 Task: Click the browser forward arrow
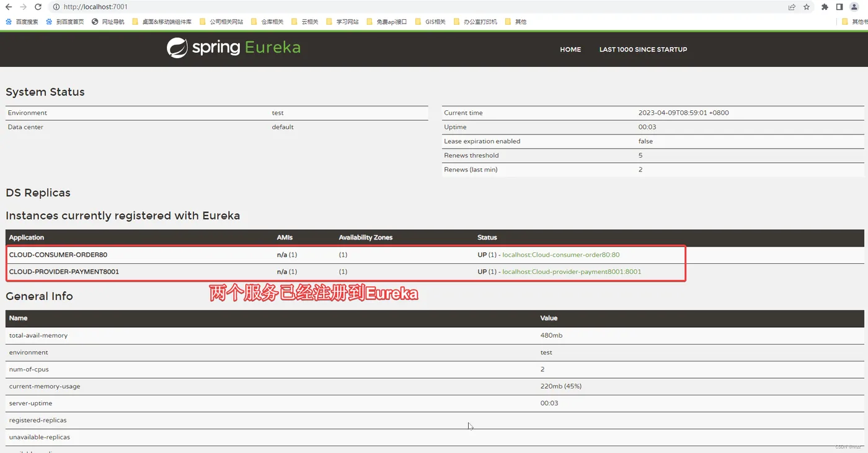point(24,7)
